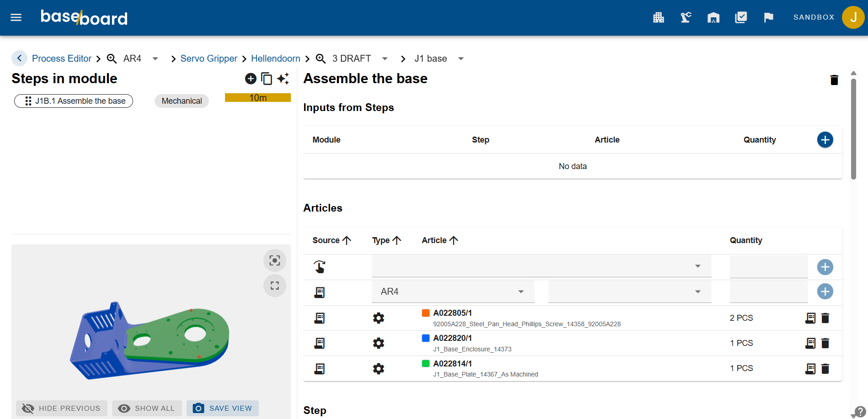Viewport: 868px width, 419px height.
Task: Open gear icon for A022820/1
Action: 379,343
